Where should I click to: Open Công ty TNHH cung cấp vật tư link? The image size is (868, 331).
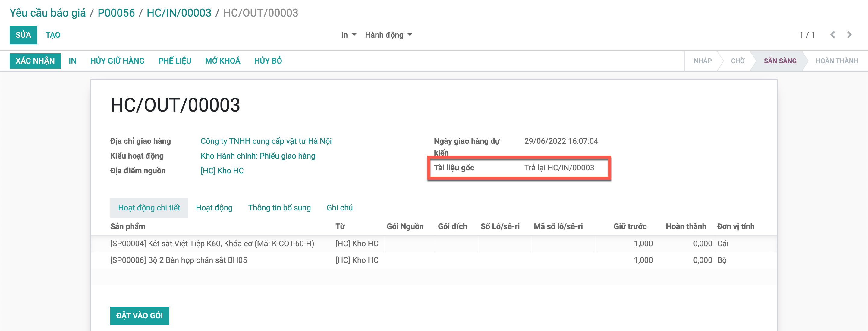(x=266, y=141)
